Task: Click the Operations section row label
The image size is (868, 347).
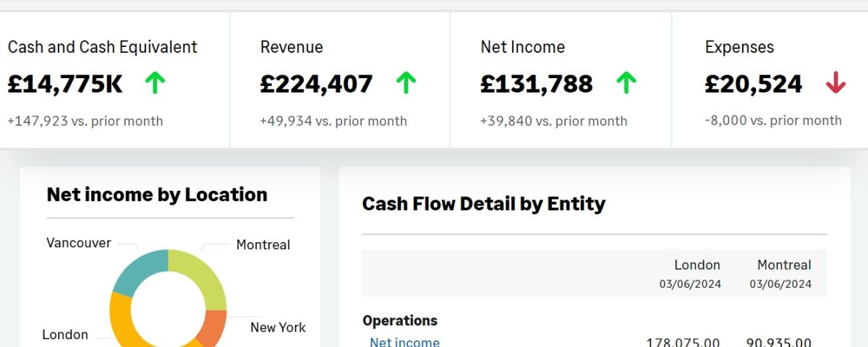Action: pyautogui.click(x=400, y=320)
